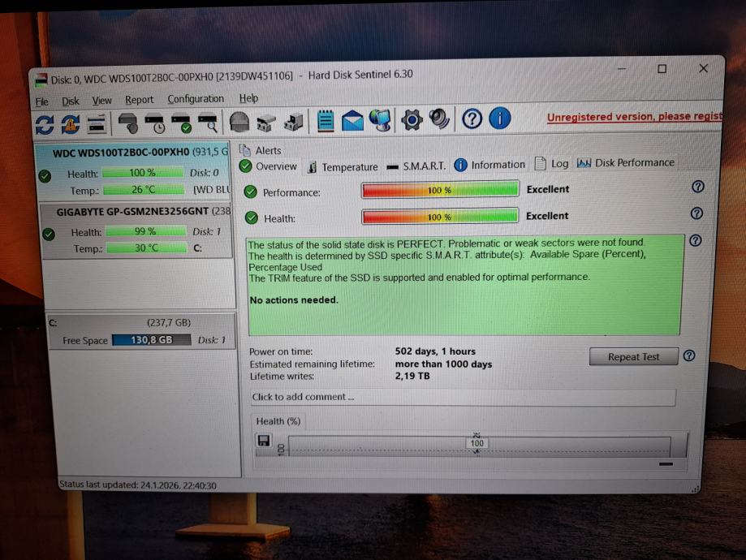Open the S.M.A.R.T. tab
The image size is (746, 560).
416,166
